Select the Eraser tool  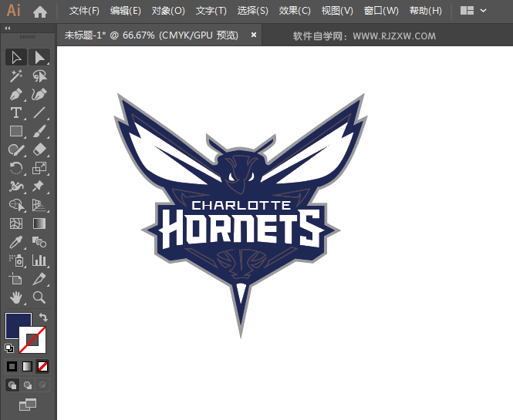(x=39, y=150)
